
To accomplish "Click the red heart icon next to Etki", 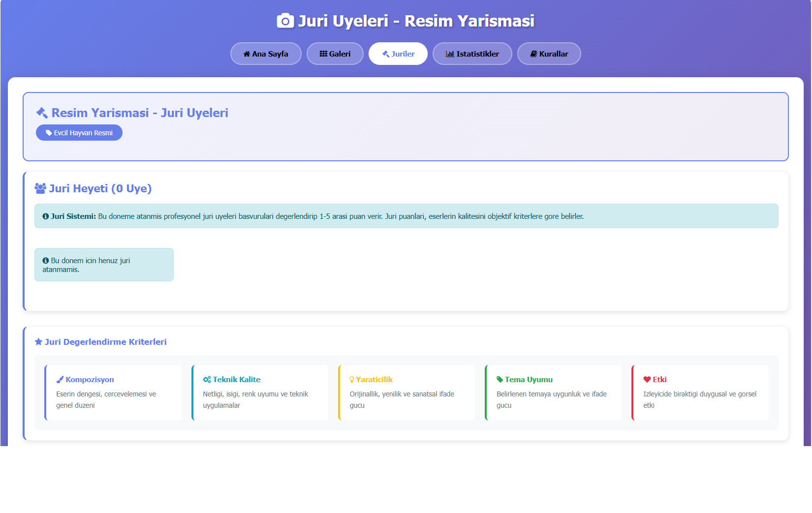I will pyautogui.click(x=647, y=380).
